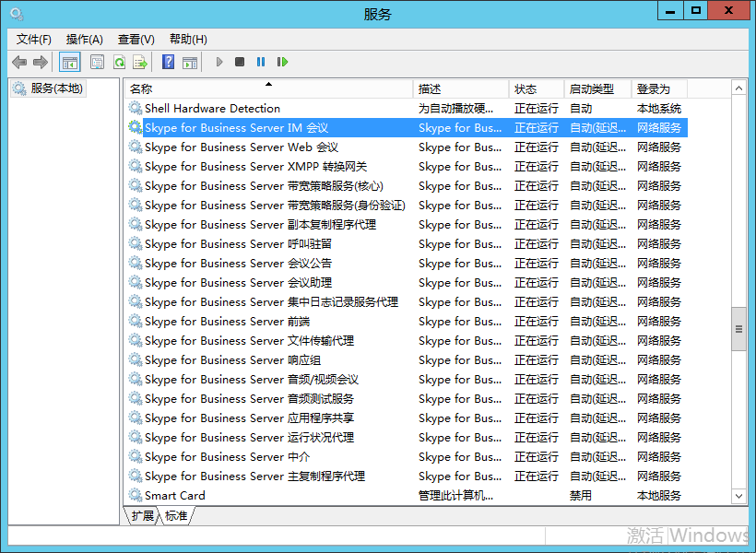Viewport: 756px width, 553px height.
Task: Select Skype Server 呼叫驻留 service
Action: [407, 243]
